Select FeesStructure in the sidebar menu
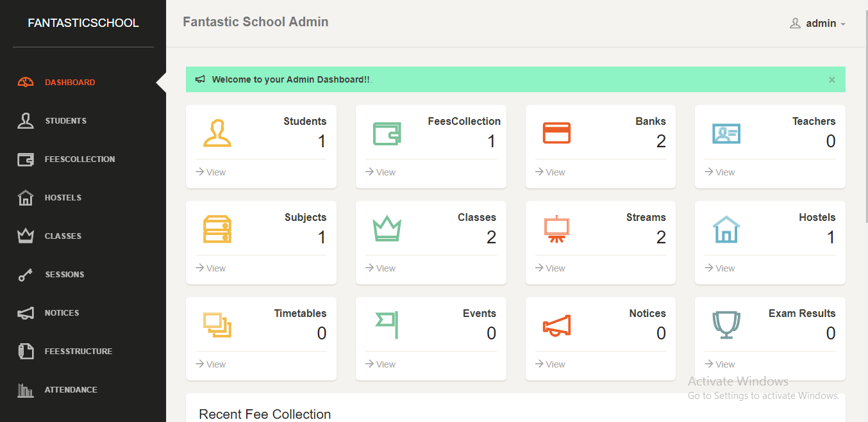This screenshot has width=868, height=422. click(78, 352)
